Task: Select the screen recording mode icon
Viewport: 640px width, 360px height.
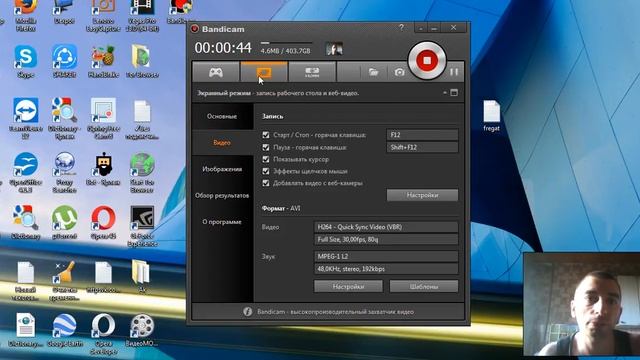Action: [264, 72]
